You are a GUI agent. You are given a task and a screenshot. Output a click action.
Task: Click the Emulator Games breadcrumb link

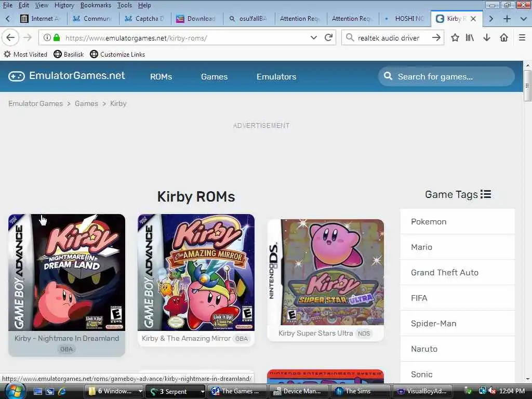pos(36,103)
